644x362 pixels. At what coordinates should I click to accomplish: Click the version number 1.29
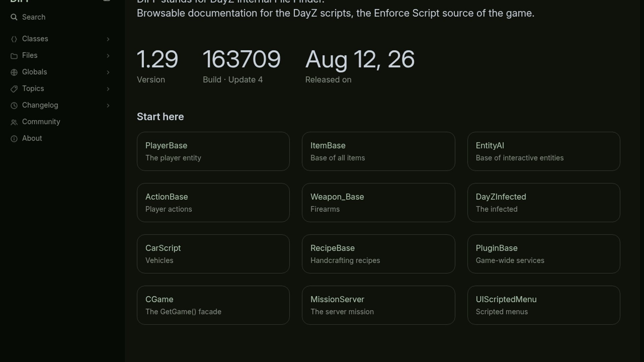pos(157,59)
